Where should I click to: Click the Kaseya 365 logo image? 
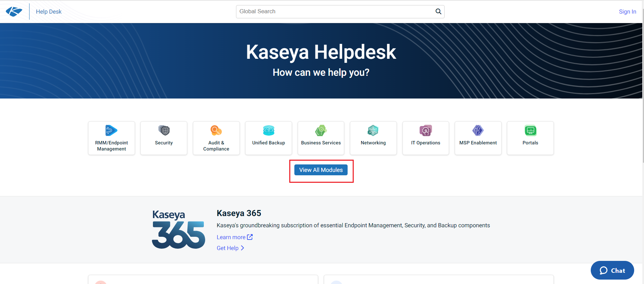coord(178,229)
